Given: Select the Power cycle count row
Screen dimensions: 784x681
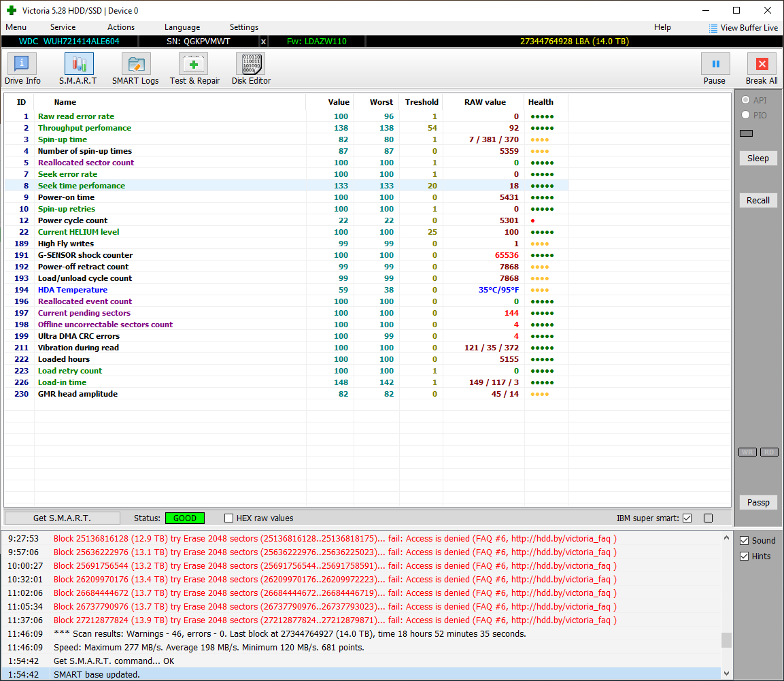Looking at the screenshot, I should point(286,220).
